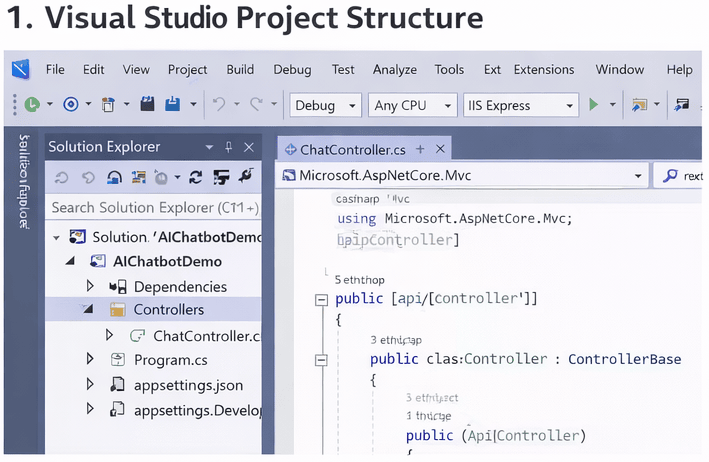The image size is (709, 462).
Task: Collapse the code block at public [api/[controller']]
Action: (x=321, y=300)
